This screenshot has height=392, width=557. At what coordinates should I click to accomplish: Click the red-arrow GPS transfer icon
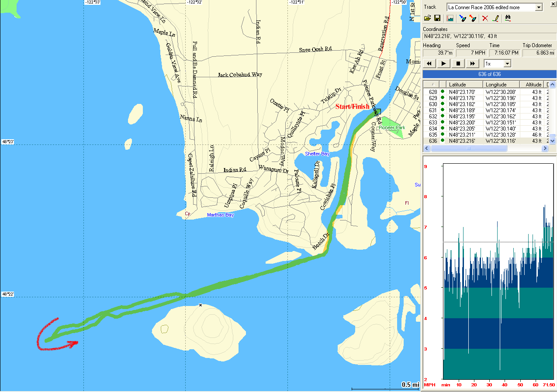coord(472,18)
